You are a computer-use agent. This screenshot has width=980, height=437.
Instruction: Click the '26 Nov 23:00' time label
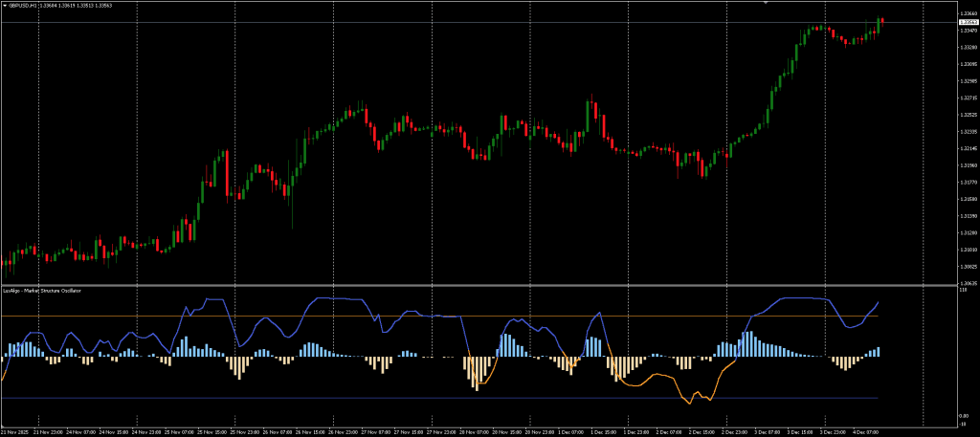coord(342,431)
